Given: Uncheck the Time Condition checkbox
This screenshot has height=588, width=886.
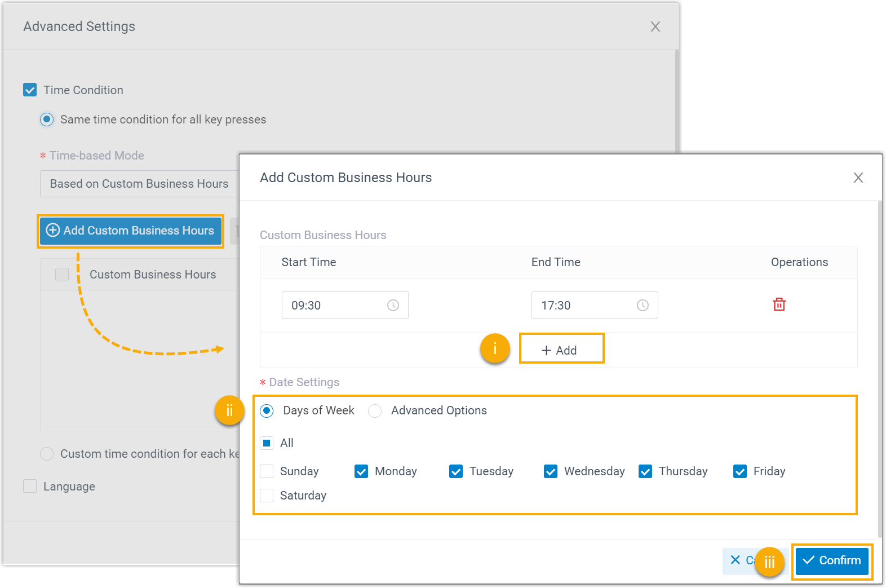Looking at the screenshot, I should [30, 90].
